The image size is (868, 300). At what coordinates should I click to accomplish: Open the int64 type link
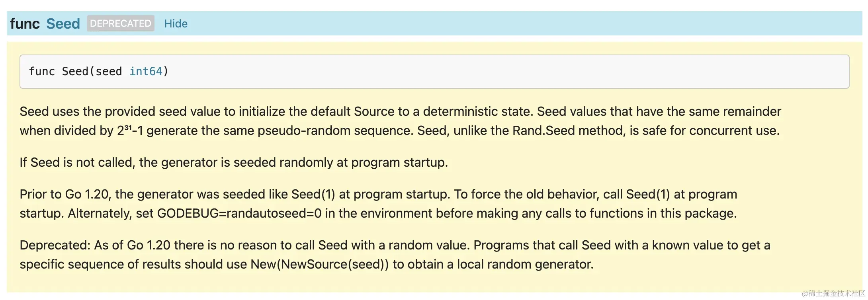[146, 72]
